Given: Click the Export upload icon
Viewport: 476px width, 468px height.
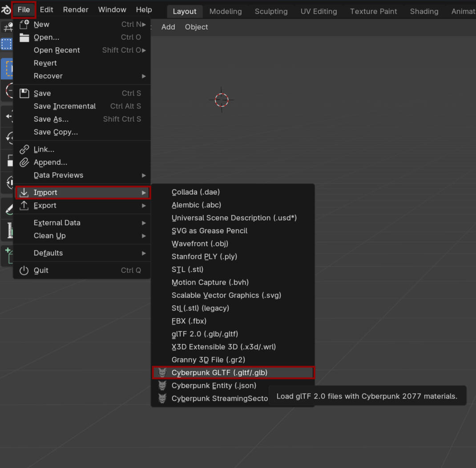Looking at the screenshot, I should [x=24, y=206].
